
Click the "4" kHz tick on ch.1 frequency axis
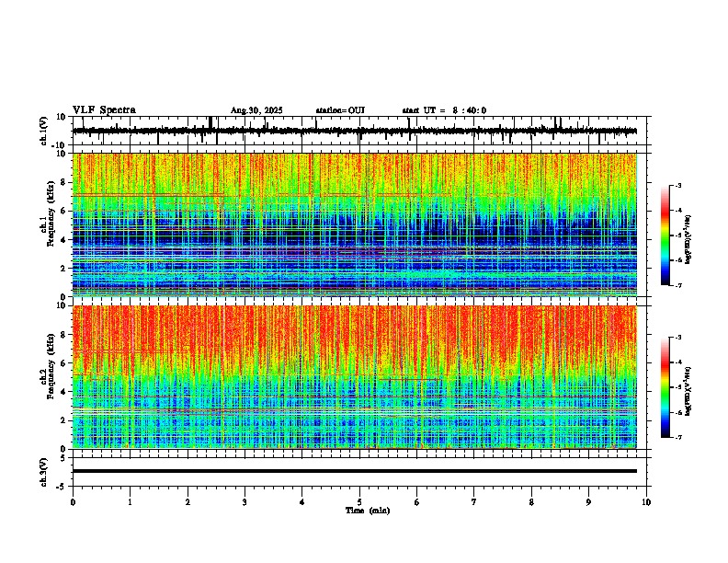[63, 240]
